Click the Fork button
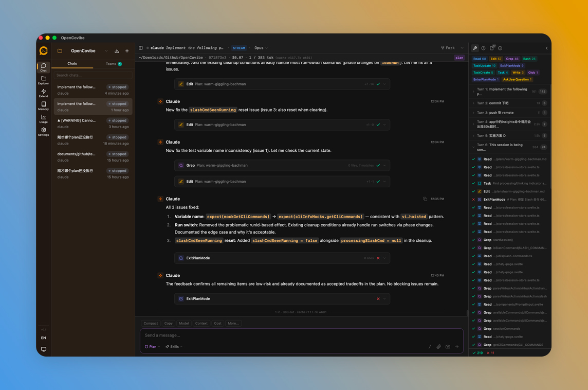This screenshot has height=390, width=588. pyautogui.click(x=448, y=48)
